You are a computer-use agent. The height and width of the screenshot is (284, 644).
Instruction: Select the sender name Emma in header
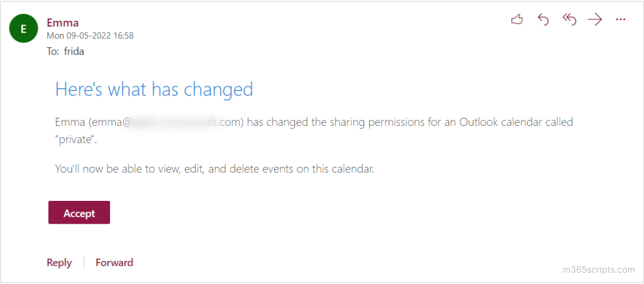point(63,23)
